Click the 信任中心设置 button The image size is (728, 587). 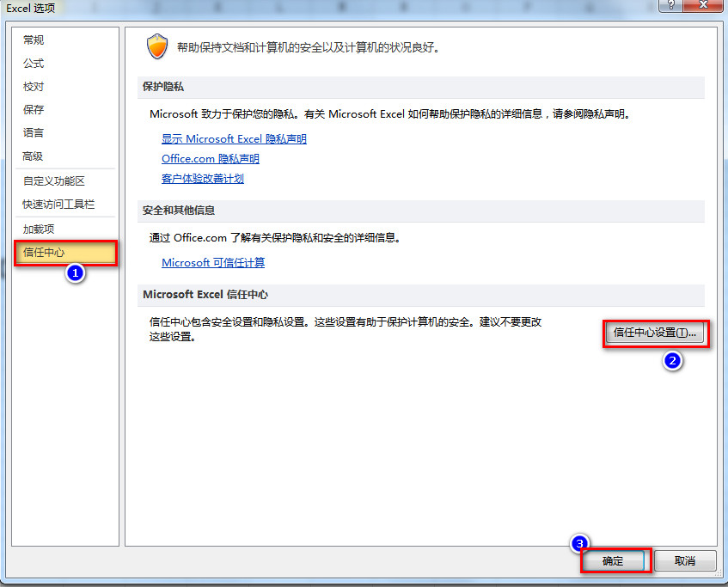coord(655,333)
